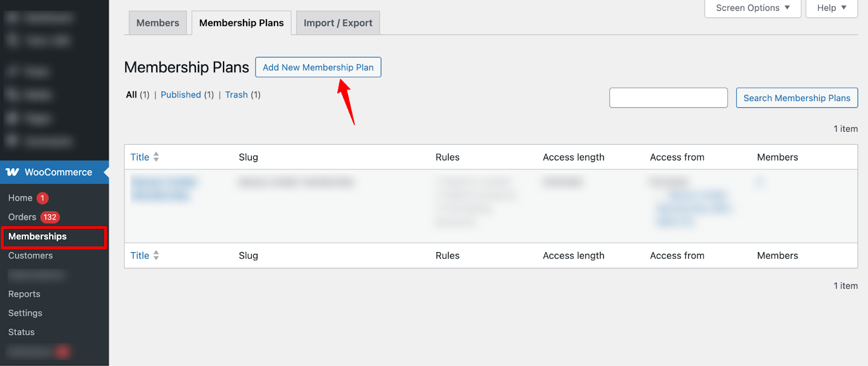View trashed membership plans
Screen dimensions: 868x366
point(236,94)
